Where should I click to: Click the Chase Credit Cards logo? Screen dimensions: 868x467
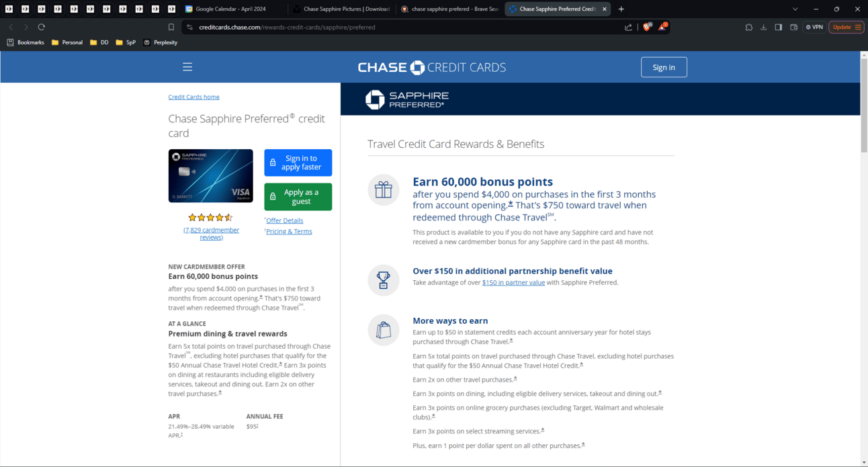[431, 67]
